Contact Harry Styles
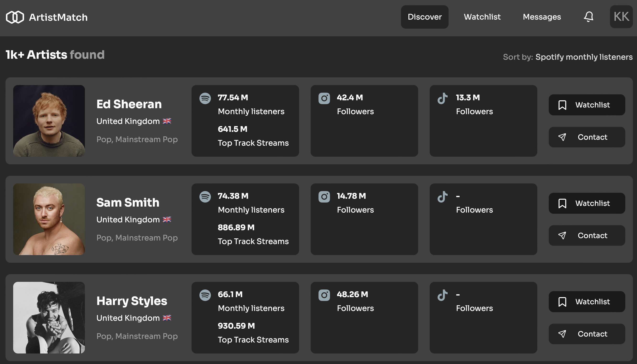 (587, 334)
